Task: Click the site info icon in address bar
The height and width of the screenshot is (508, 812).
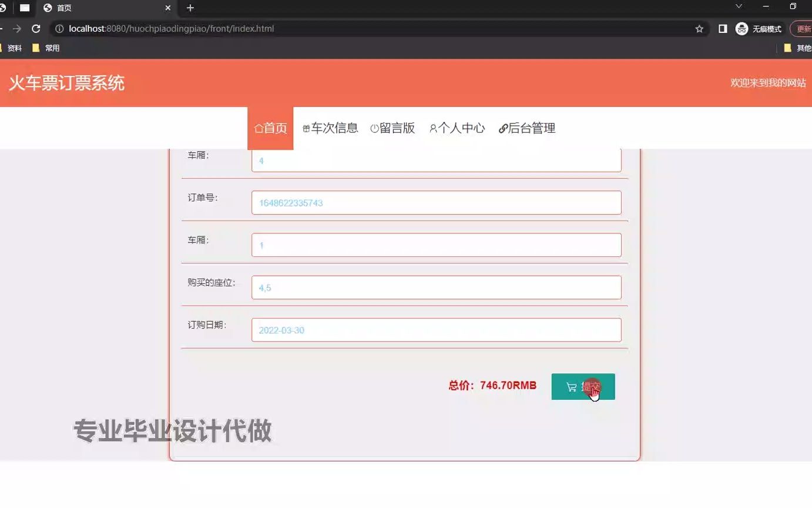Action: click(x=59, y=29)
